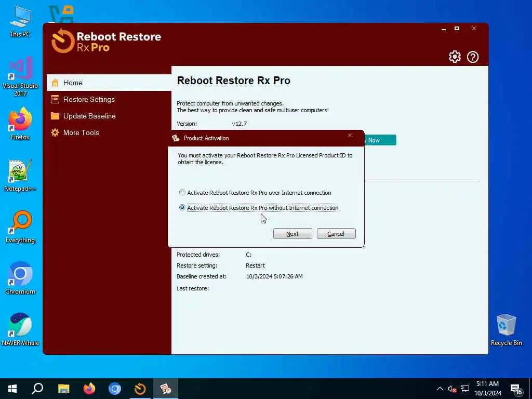Click the Last restore label
This screenshot has width=532, height=399.
pyautogui.click(x=193, y=288)
